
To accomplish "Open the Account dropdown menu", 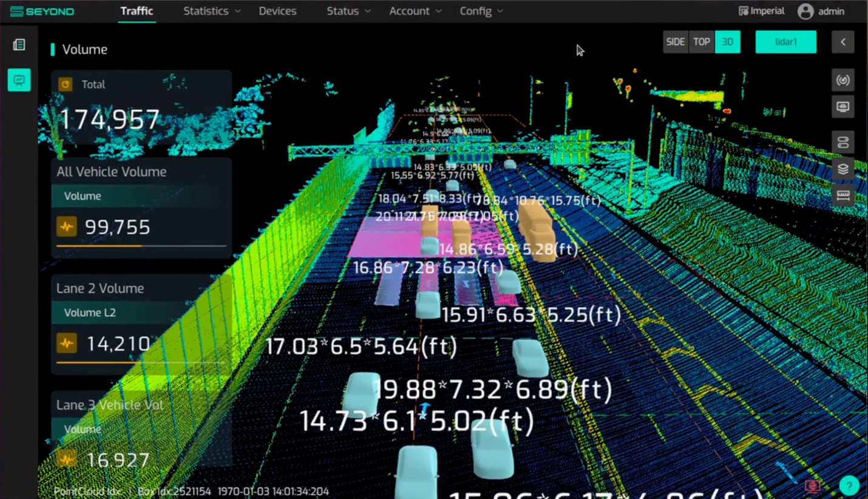I will point(415,12).
